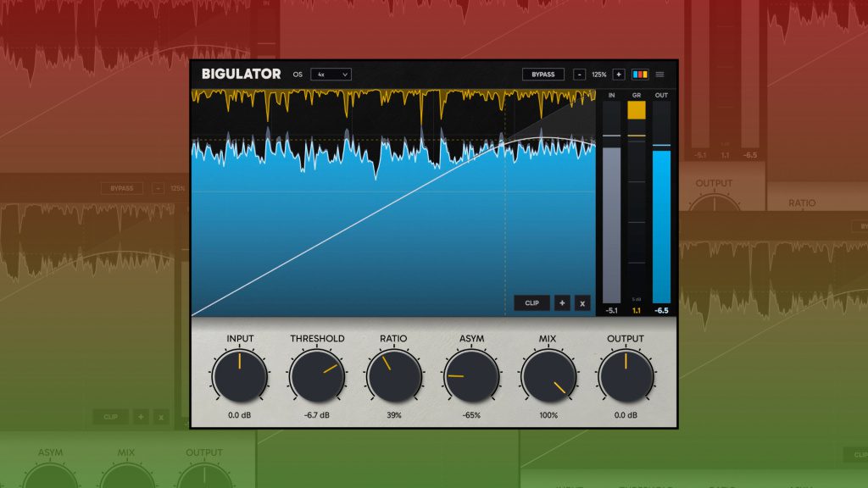The image size is (868, 488).
Task: Click the IN level meter bar
Action: pos(612,202)
